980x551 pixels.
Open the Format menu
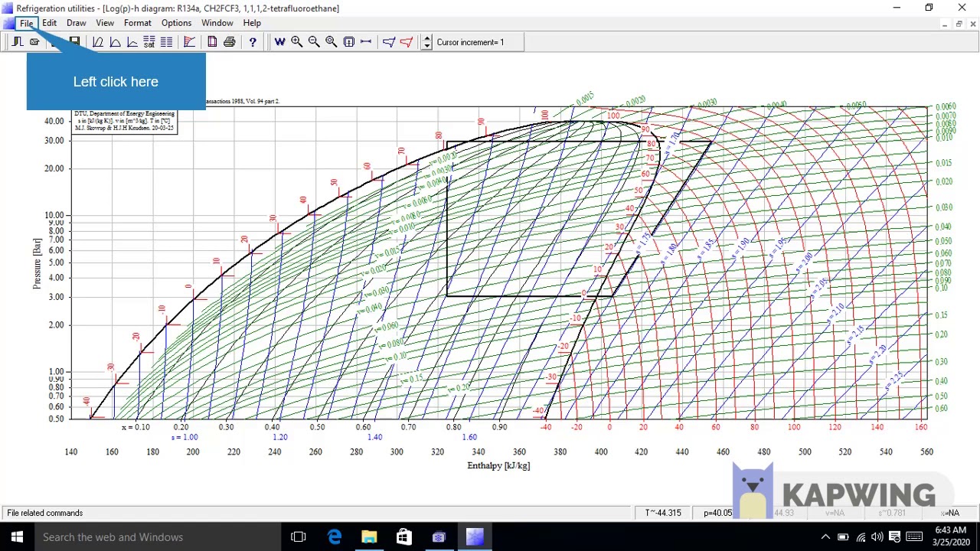[138, 23]
